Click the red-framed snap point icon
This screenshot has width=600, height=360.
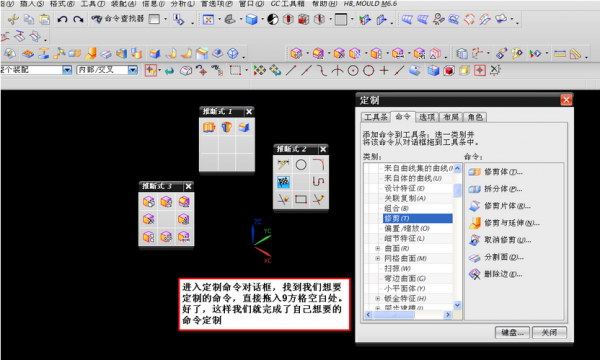[480, 70]
